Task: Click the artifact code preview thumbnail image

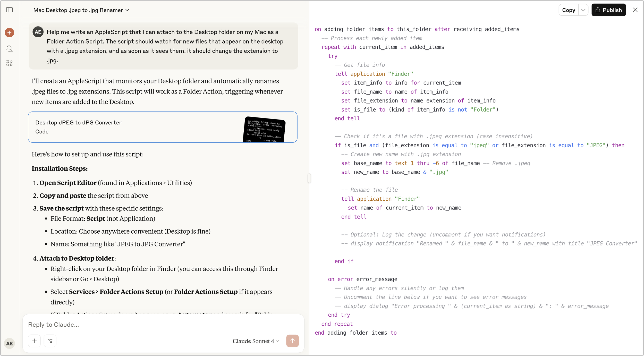Action: 264,130
